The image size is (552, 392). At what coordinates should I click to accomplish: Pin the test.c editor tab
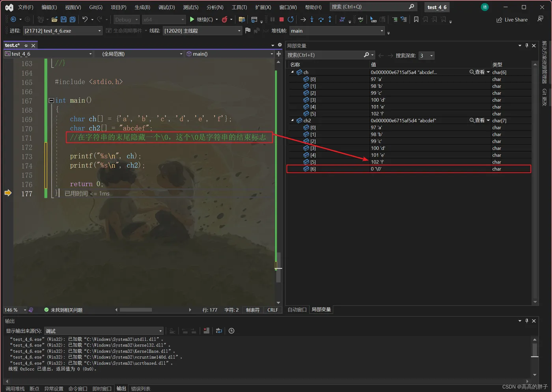click(x=26, y=45)
